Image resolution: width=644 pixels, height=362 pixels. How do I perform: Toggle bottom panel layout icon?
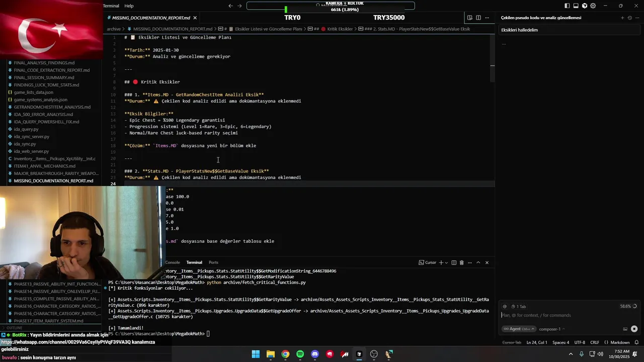(576, 6)
